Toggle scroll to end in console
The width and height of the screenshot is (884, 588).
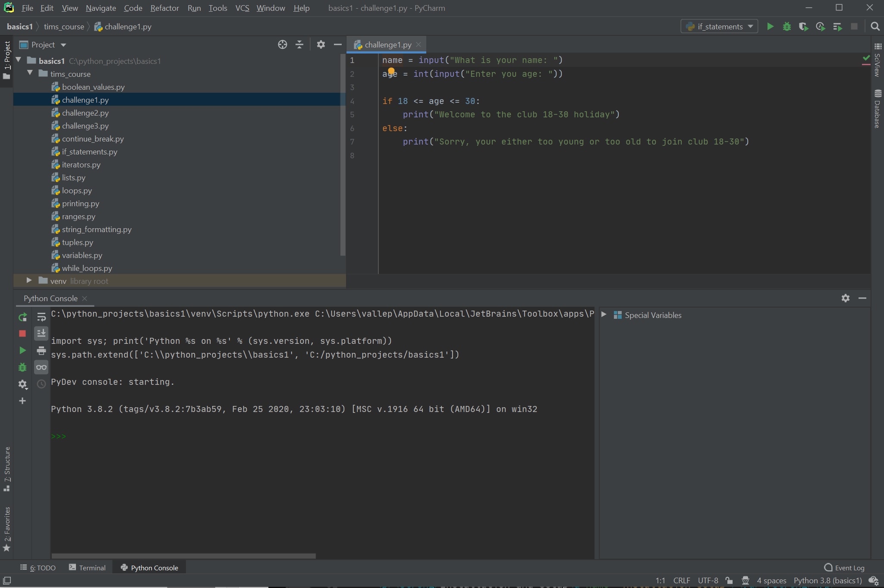coord(41,333)
